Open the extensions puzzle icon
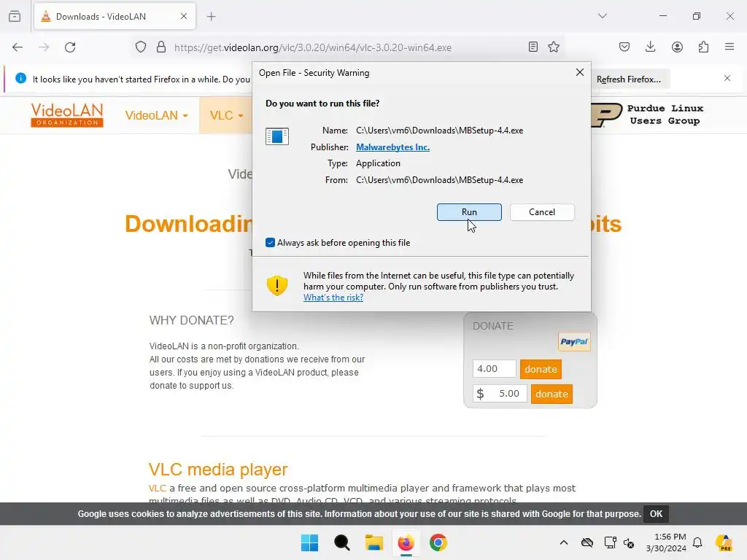747x560 pixels. [703, 47]
